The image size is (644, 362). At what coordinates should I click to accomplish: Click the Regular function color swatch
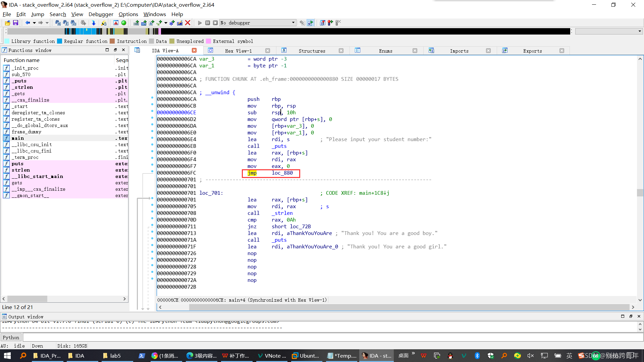[x=59, y=41]
